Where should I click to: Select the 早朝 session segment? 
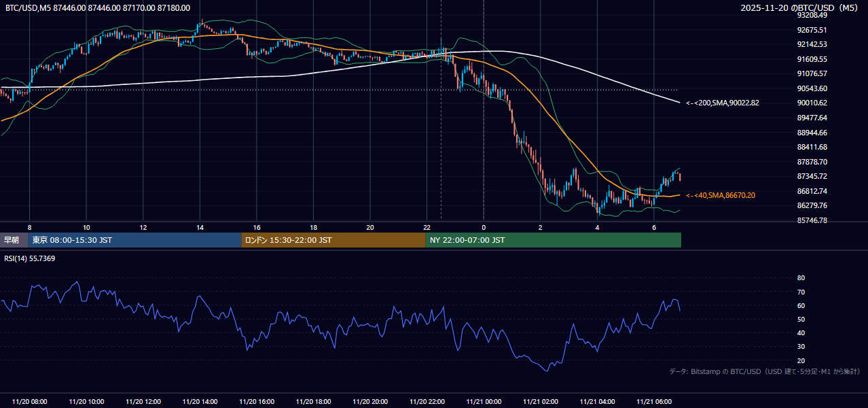coord(14,240)
